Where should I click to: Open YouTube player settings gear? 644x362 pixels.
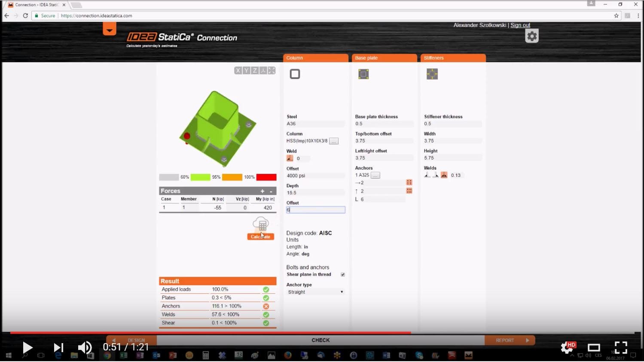[567, 347]
